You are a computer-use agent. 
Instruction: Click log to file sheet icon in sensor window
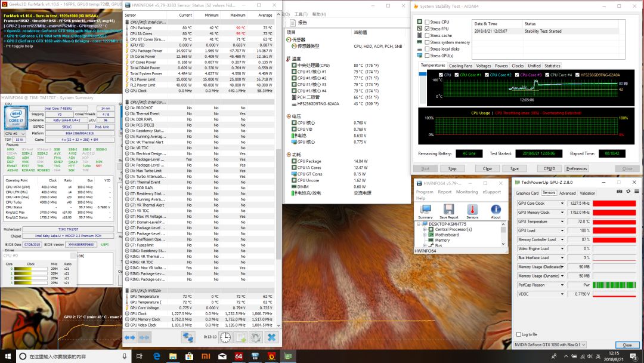(x=241, y=337)
